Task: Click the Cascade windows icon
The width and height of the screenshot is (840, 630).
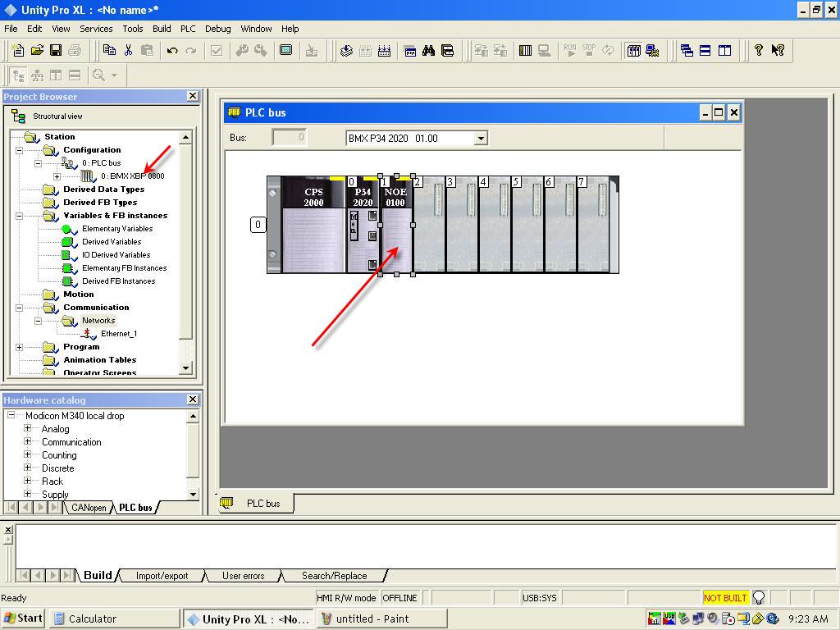Action: tap(687, 50)
